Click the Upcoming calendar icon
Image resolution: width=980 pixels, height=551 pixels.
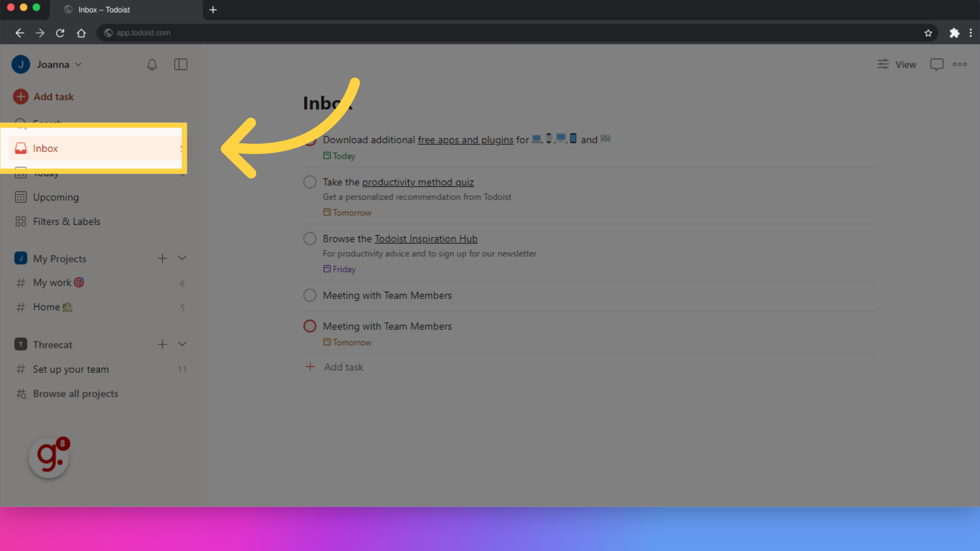click(x=20, y=197)
